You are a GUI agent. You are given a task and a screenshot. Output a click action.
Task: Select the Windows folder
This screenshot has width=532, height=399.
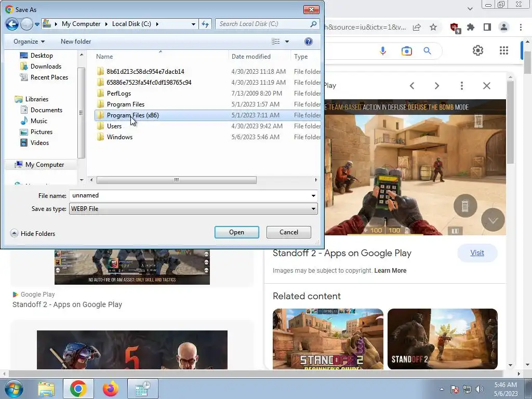click(x=119, y=137)
